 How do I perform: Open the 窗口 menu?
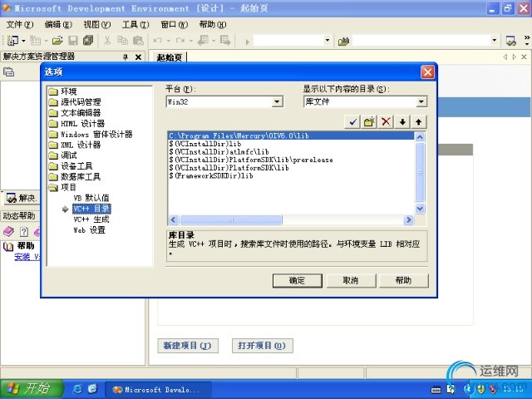click(x=174, y=24)
